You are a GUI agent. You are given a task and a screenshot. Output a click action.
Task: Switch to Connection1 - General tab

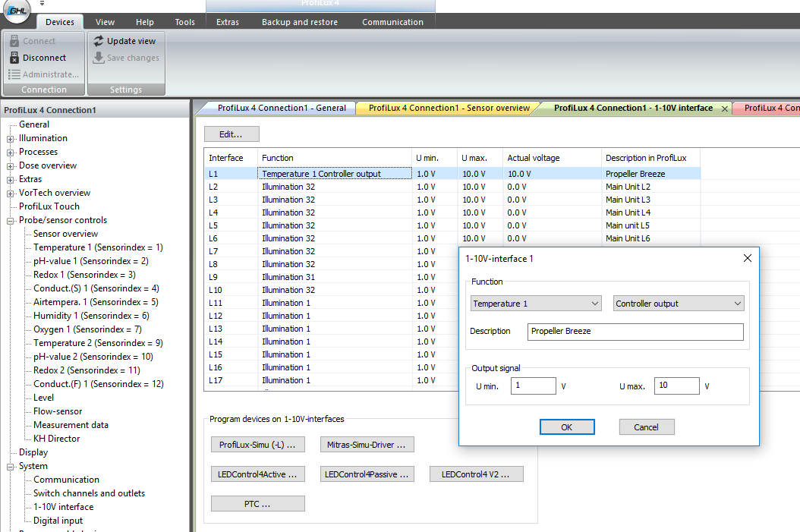coord(282,108)
